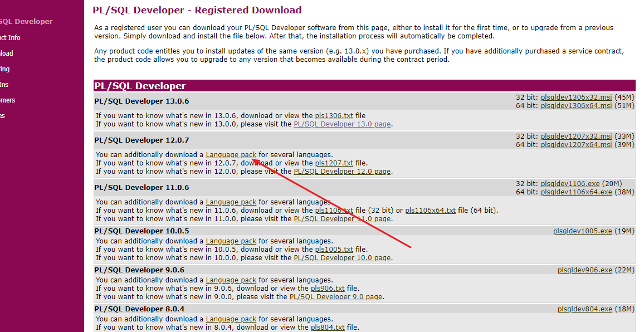
Task: Open Language pack link under 9.0.6
Action: pyautogui.click(x=231, y=280)
